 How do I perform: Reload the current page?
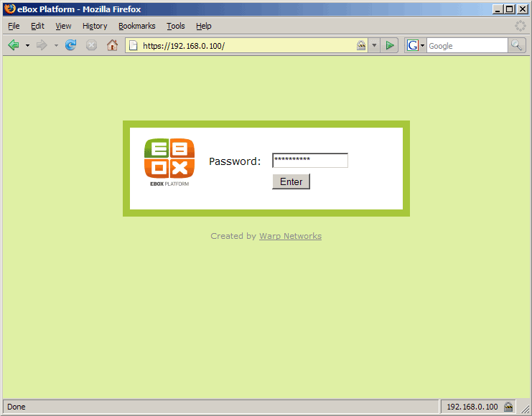70,45
